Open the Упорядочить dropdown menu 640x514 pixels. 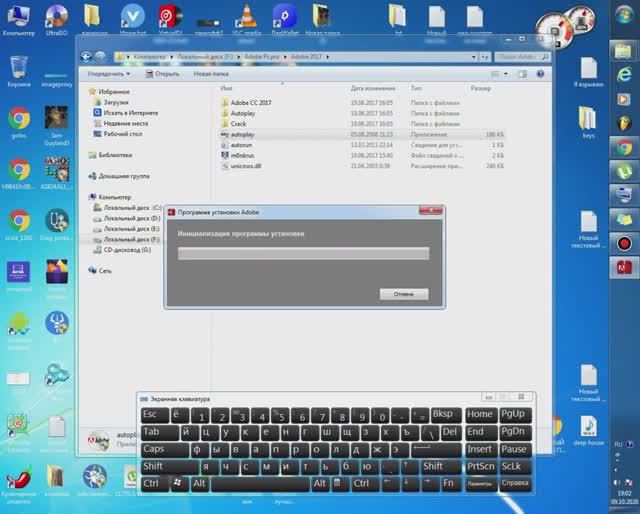109,74
